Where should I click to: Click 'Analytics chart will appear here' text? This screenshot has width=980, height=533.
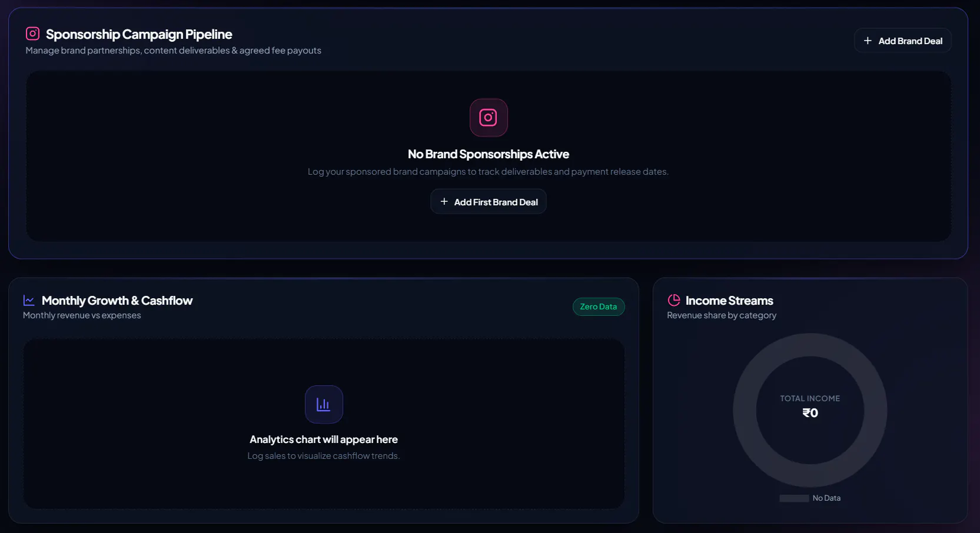point(324,439)
